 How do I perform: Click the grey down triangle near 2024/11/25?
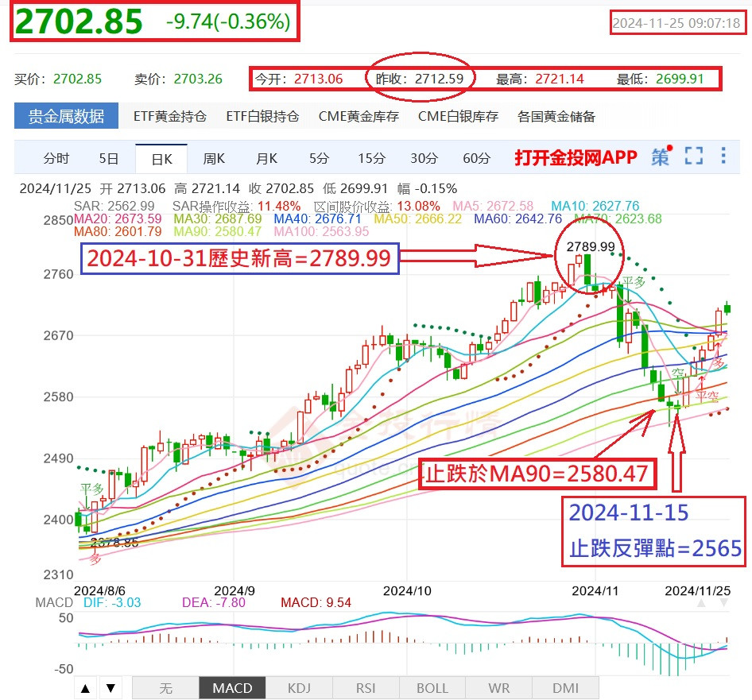(724, 603)
